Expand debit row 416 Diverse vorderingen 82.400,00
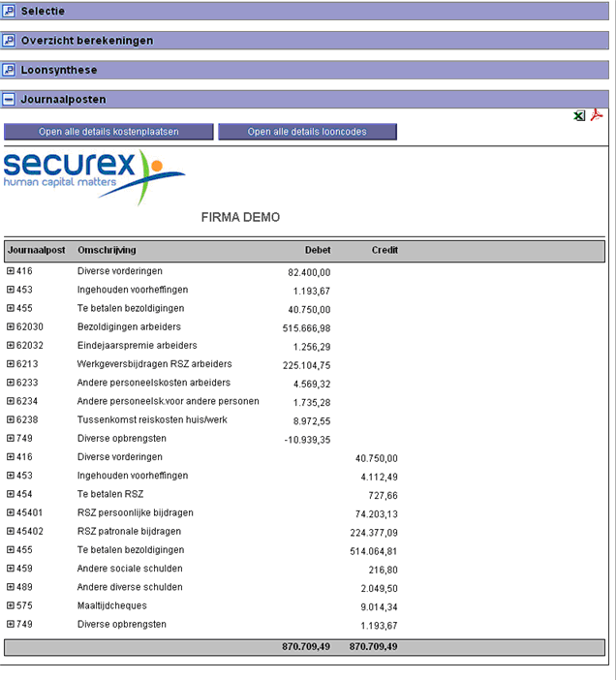 coord(11,271)
